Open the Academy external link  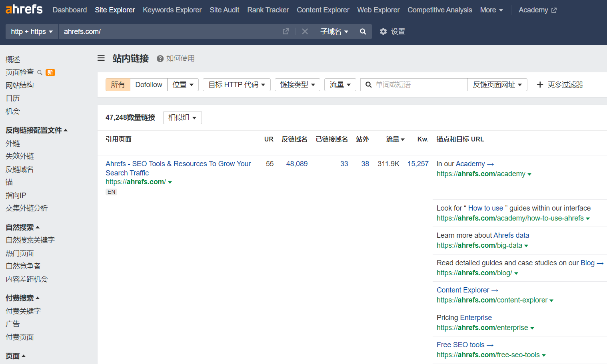[537, 10]
